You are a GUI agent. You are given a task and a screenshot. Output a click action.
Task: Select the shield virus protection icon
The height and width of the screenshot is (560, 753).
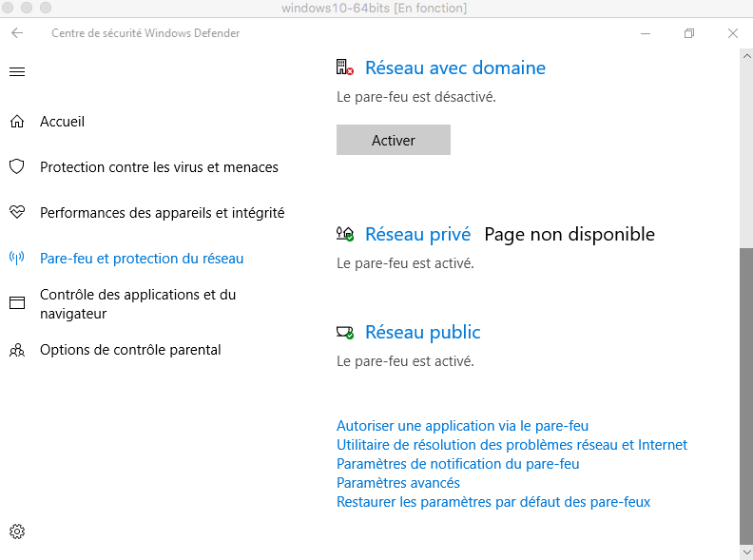click(x=17, y=166)
